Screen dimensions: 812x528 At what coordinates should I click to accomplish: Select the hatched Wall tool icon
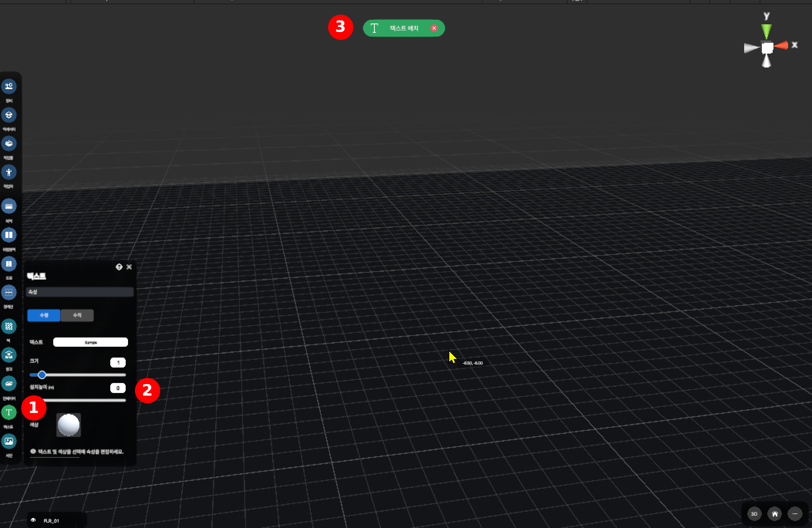(9, 326)
